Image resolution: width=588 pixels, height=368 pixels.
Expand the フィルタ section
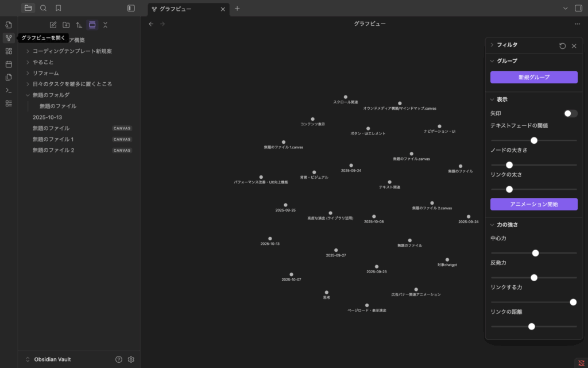coord(492,45)
